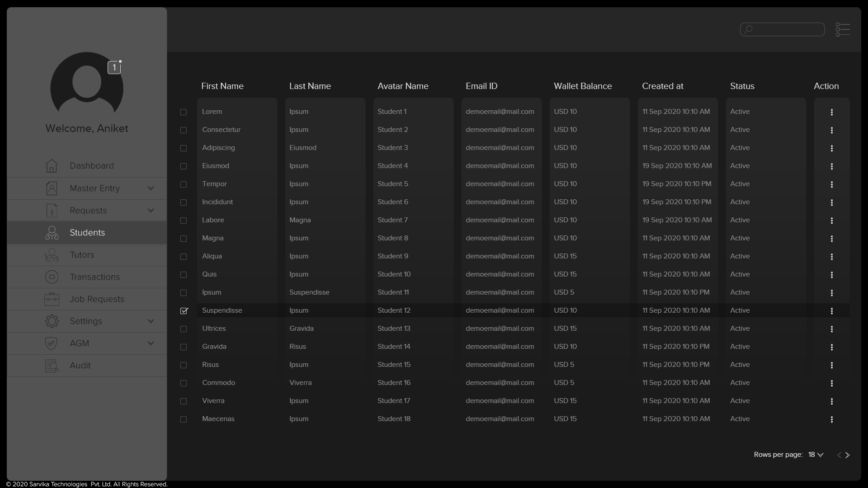Click the Eiusmod last name cell
Viewport: 868px width, 488px height.
coord(303,148)
